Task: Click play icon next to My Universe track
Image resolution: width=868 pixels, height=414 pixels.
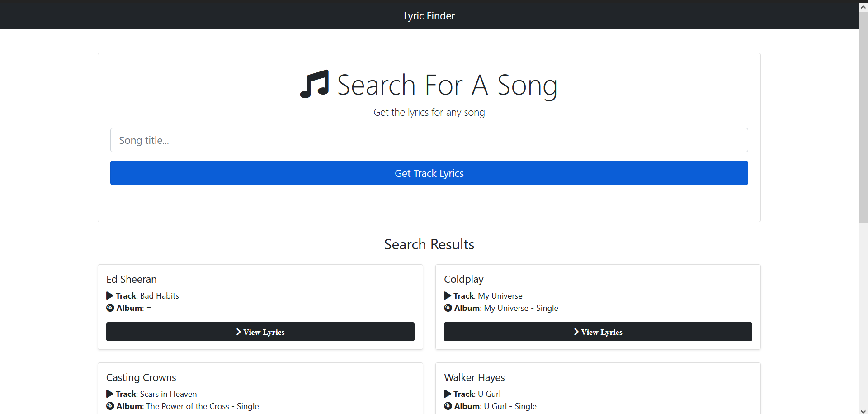Action: (448, 296)
